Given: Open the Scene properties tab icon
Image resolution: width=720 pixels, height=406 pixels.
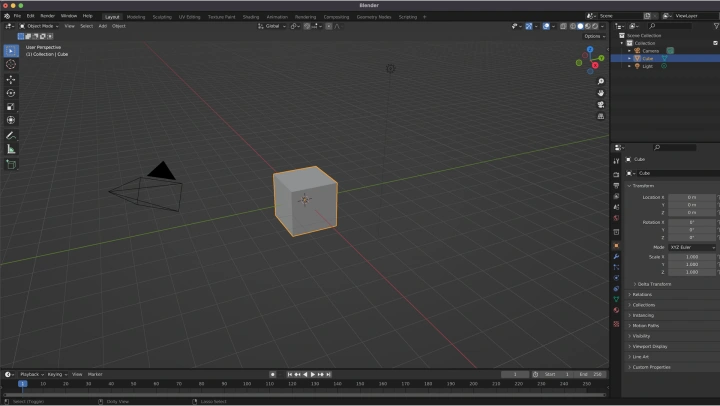Looking at the screenshot, I should pyautogui.click(x=616, y=207).
